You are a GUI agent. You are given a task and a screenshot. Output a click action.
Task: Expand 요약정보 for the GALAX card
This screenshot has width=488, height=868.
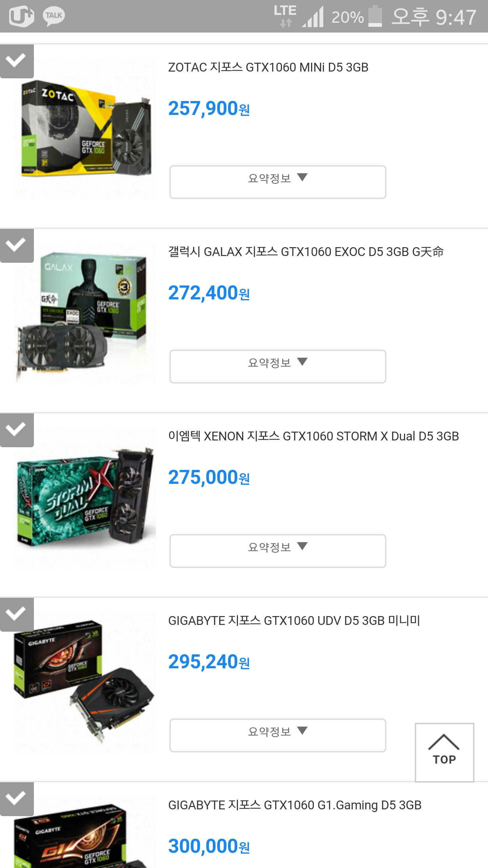click(x=278, y=366)
